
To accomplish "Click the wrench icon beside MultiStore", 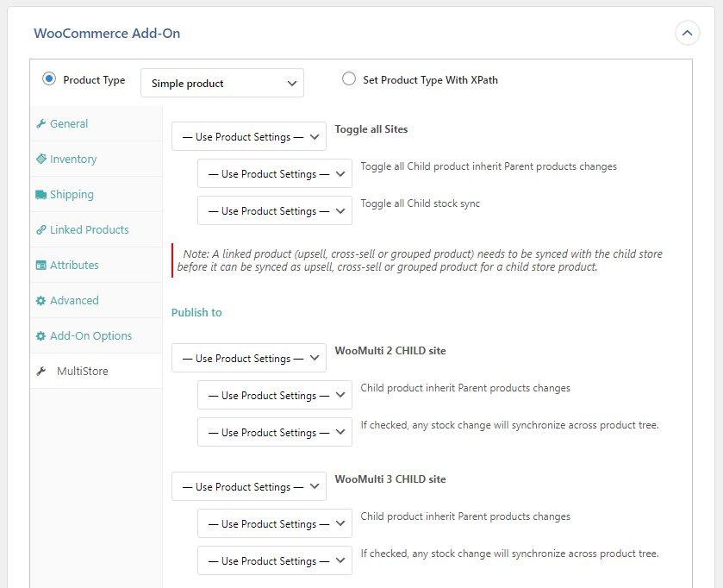I will 41,372.
